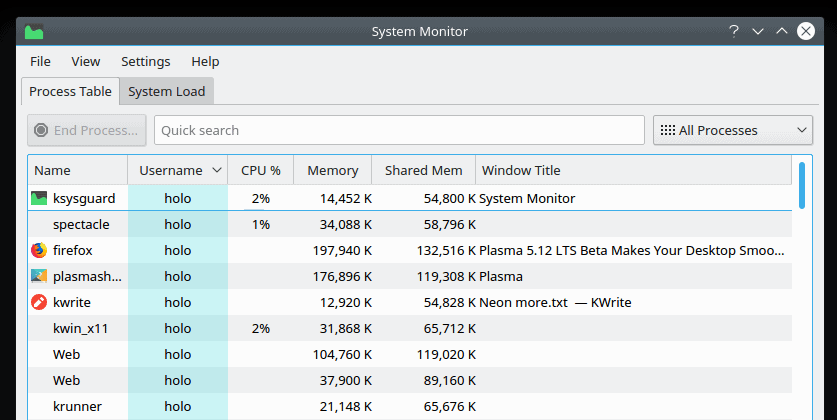Click the process list vertical scrollbar
837x420 pixels.
pyautogui.click(x=802, y=288)
